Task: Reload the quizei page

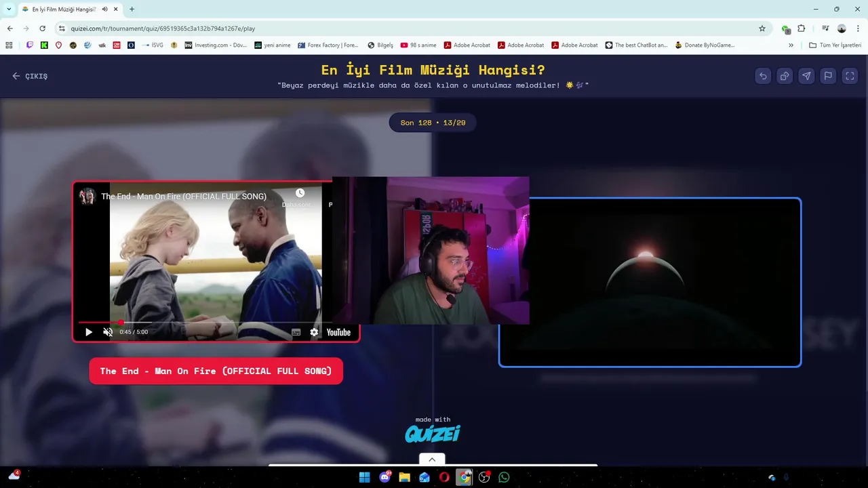Action: pos(42,28)
